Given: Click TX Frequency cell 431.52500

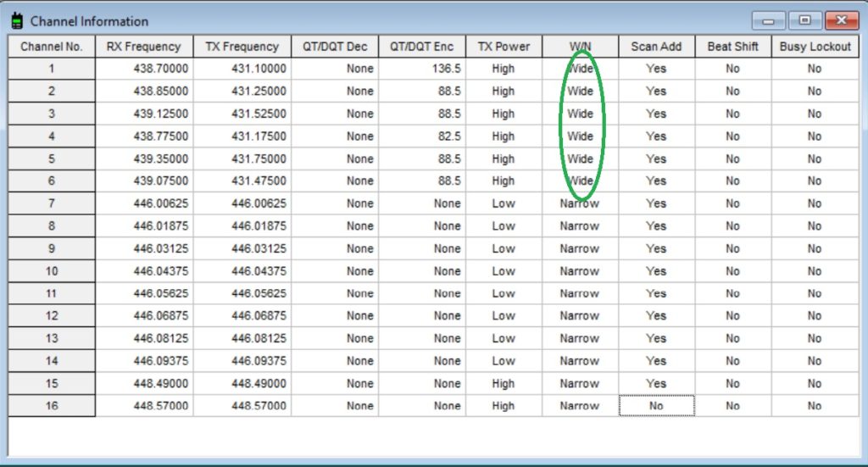Looking at the screenshot, I should click(x=242, y=114).
